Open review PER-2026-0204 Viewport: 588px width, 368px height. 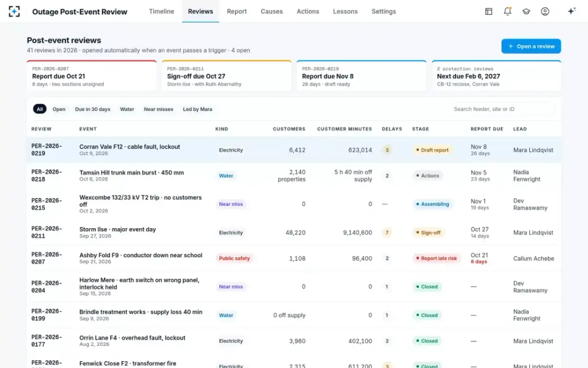tap(47, 287)
